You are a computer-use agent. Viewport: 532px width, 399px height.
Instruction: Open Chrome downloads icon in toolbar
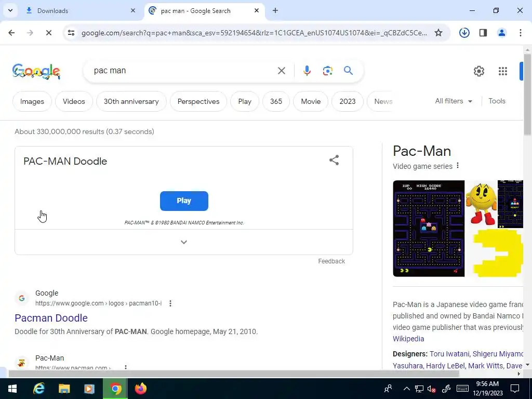[x=464, y=33]
